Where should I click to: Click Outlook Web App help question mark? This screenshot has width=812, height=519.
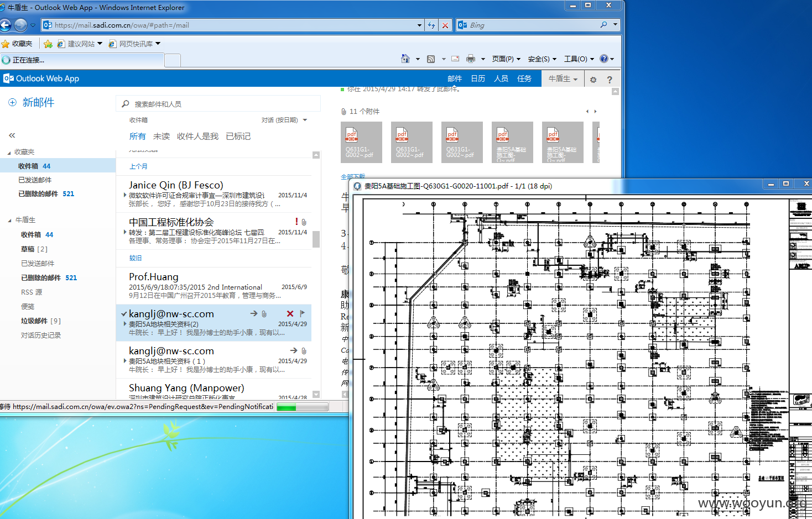(x=610, y=80)
